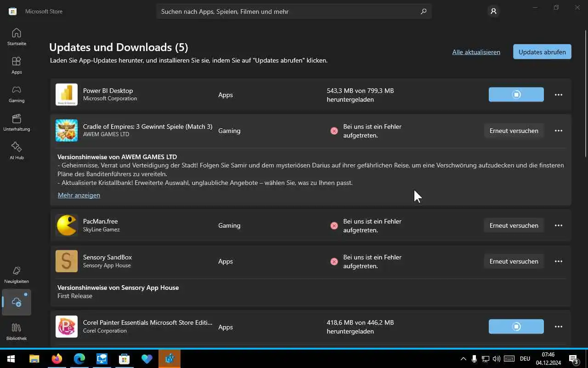Open Neuigkeiten in the sidebar
Viewport: 588px width, 368px height.
click(x=17, y=275)
